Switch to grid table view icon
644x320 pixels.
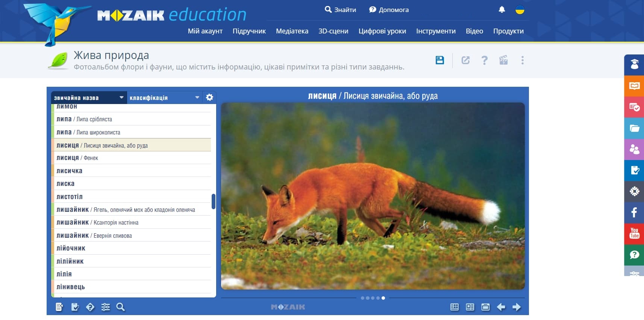point(455,307)
